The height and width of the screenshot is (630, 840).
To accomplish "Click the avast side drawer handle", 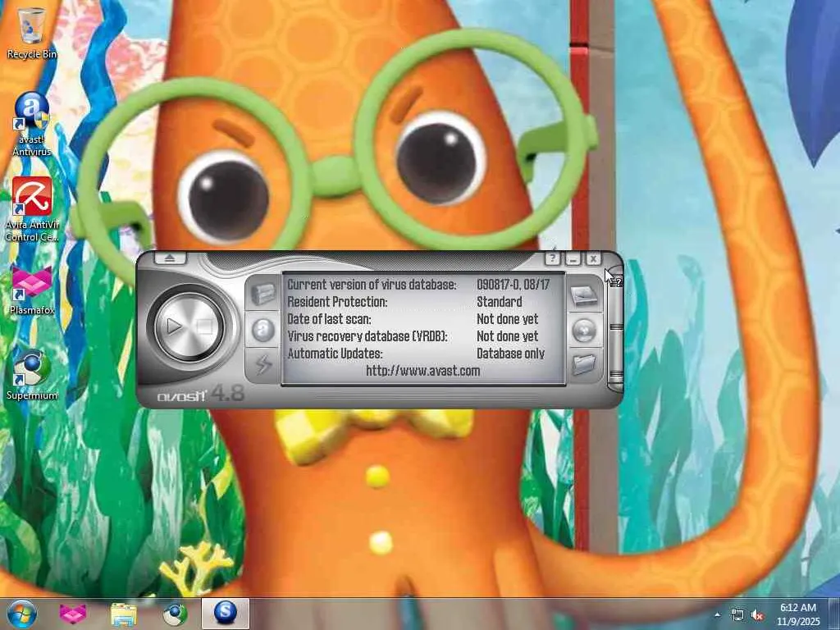I will (x=616, y=329).
